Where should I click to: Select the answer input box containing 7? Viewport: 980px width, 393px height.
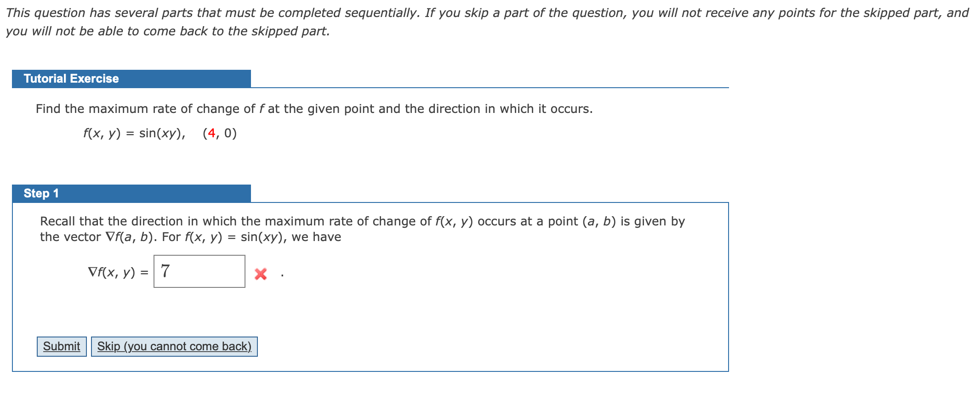coord(199,272)
